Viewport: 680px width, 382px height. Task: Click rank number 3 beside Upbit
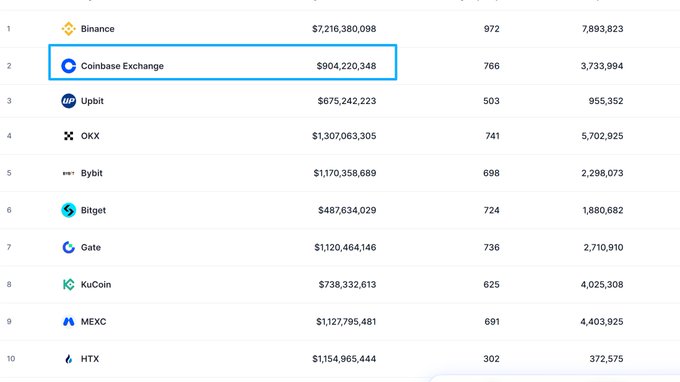point(9,101)
